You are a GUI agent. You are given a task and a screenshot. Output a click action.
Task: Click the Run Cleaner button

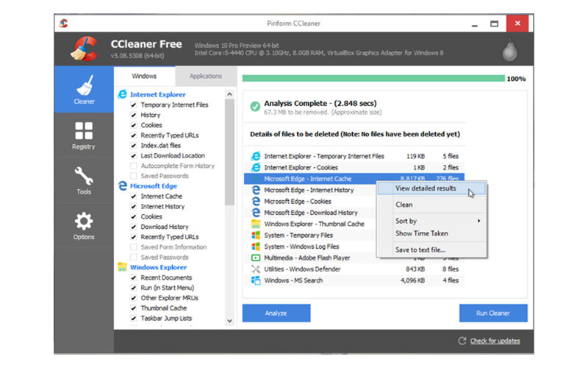pyautogui.click(x=493, y=313)
